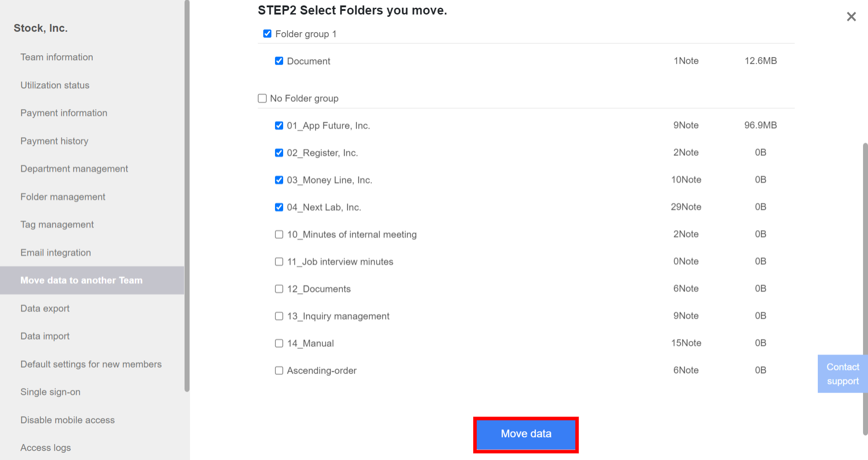
Task: Check the 10_Minutes of internal meeting folder
Action: [x=279, y=234]
